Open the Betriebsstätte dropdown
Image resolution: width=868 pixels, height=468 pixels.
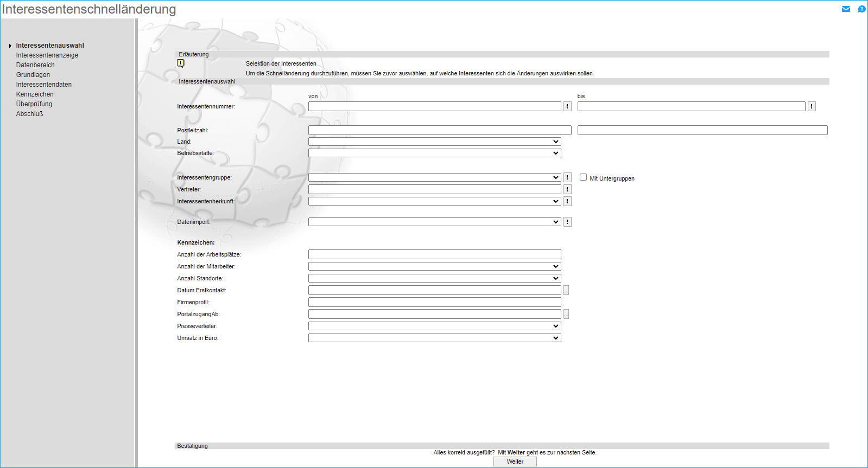point(434,153)
